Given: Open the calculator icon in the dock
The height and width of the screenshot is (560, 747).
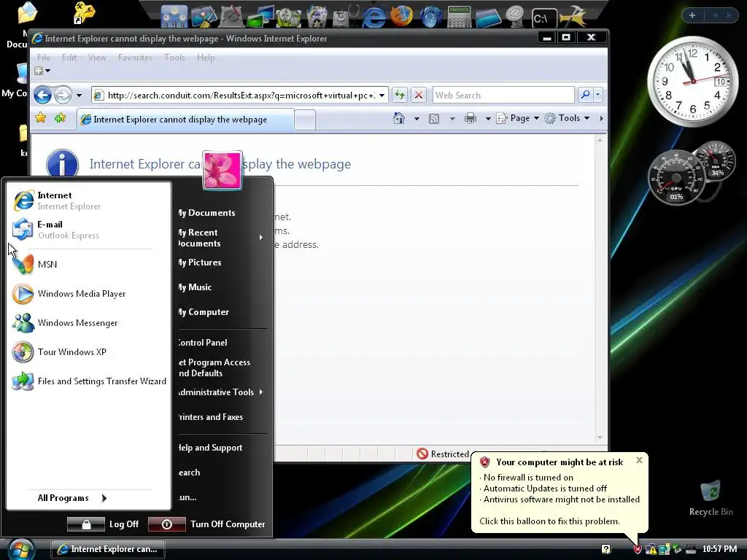Looking at the screenshot, I should [x=459, y=17].
